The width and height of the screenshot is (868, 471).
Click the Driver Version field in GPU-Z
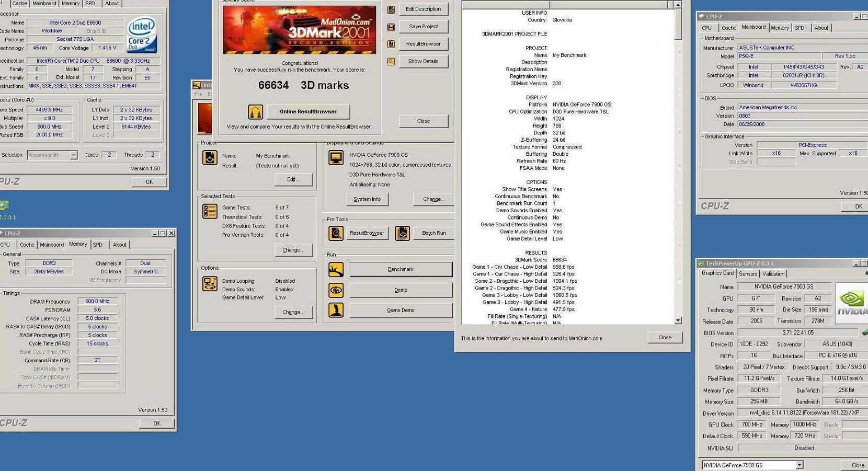[803, 413]
